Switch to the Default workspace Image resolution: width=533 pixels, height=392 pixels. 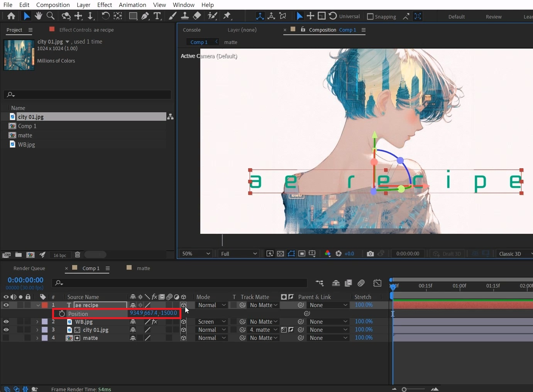[x=457, y=17]
